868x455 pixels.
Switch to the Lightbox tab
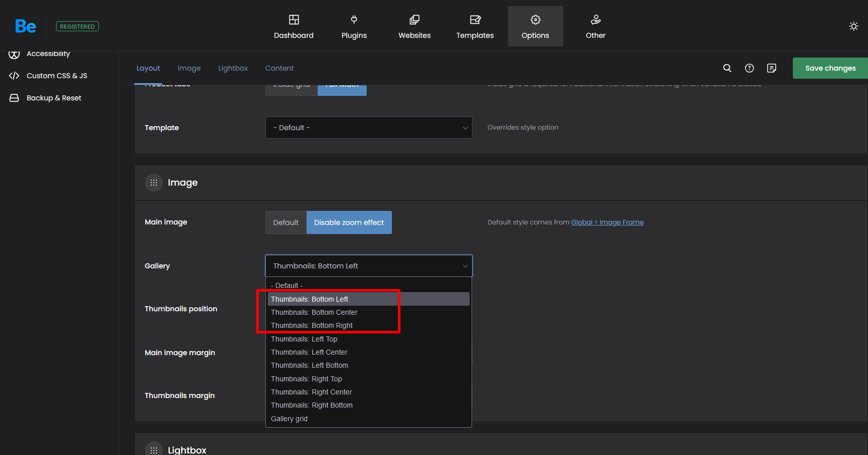pyautogui.click(x=233, y=68)
